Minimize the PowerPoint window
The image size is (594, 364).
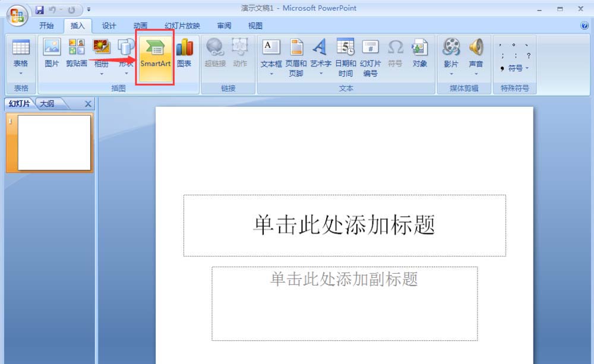(x=539, y=9)
